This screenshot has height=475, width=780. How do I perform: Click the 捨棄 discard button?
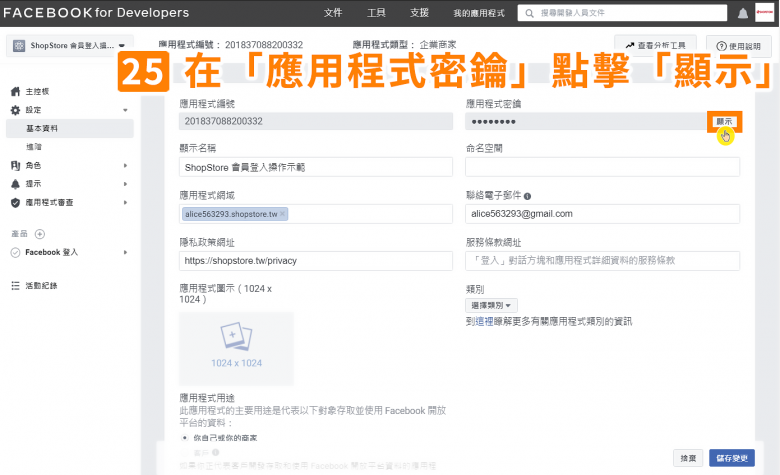[688, 458]
